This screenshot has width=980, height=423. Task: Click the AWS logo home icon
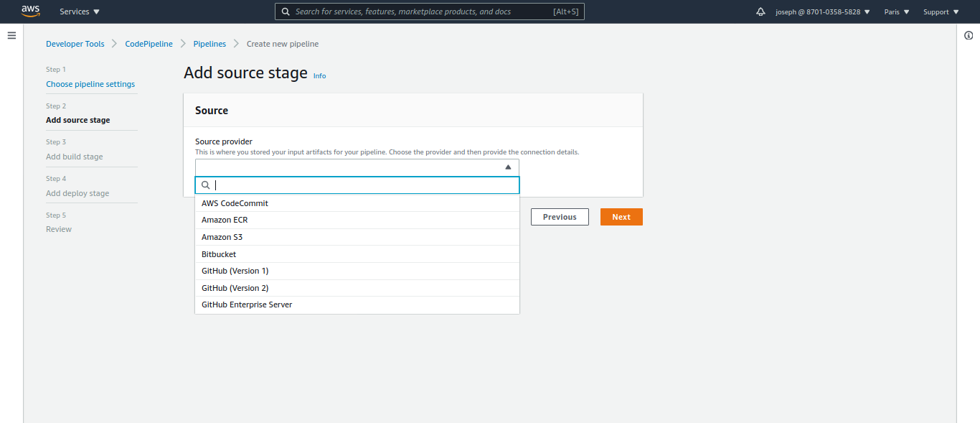(30, 11)
